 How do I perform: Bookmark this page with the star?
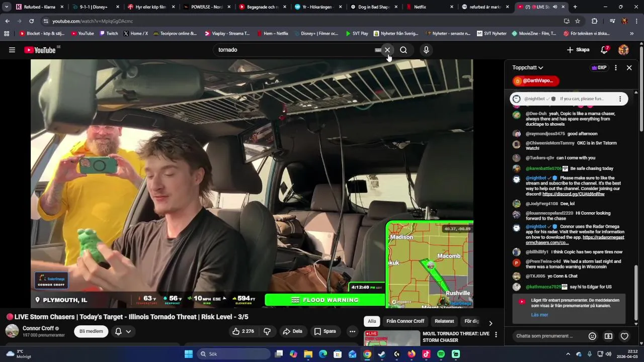[578, 21]
